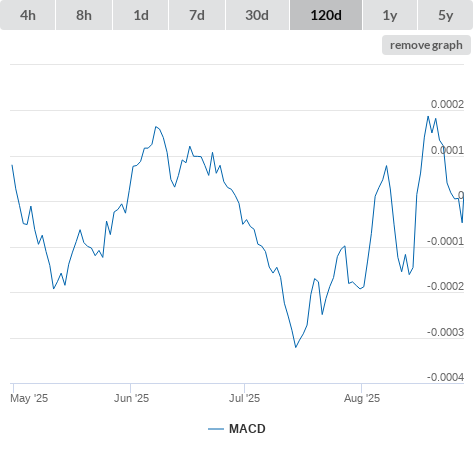The width and height of the screenshot is (474, 455).
Task: Click the Jun '25 axis label
Action: click(131, 398)
